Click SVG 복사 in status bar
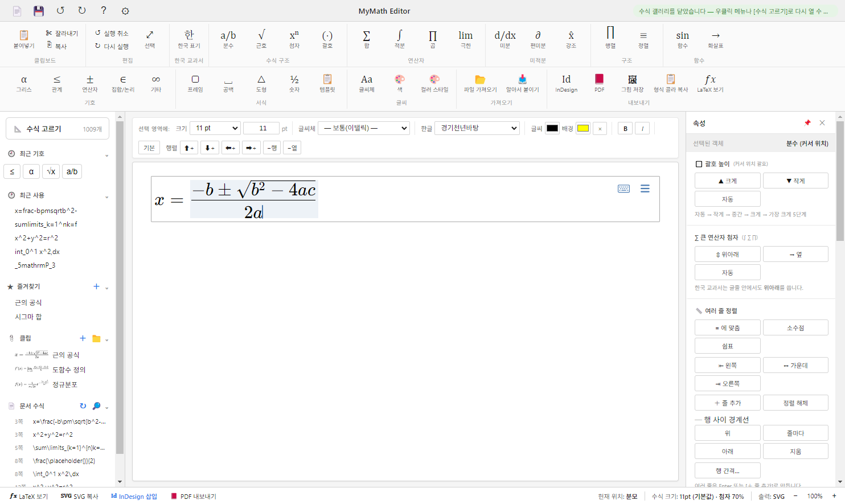This screenshot has height=504, width=845. pyautogui.click(x=79, y=497)
